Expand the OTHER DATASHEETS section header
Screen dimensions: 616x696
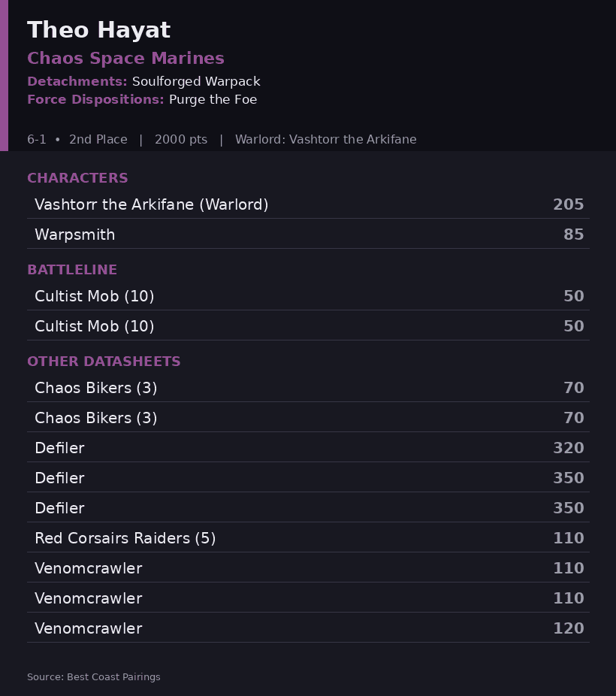tap(104, 362)
